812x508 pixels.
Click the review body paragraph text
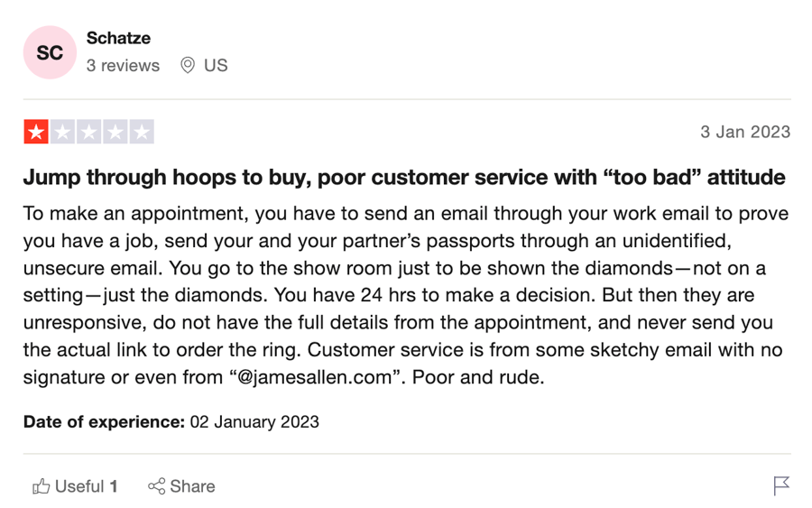[406, 295]
